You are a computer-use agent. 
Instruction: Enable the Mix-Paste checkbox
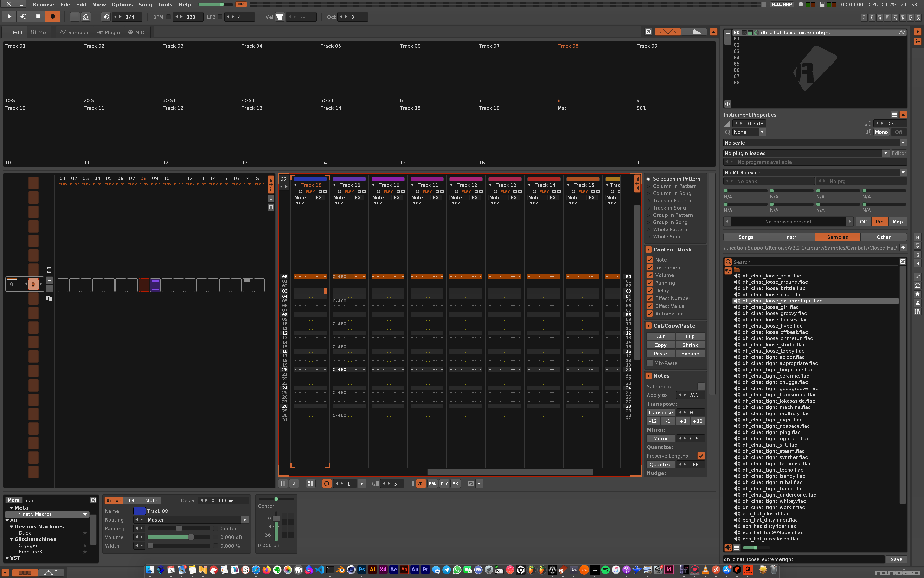649,363
